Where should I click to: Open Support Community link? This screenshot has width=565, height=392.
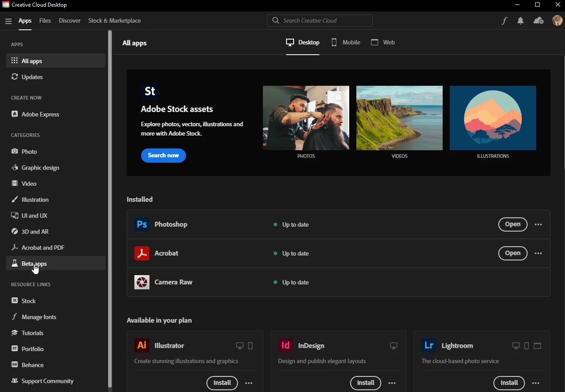coord(56,381)
